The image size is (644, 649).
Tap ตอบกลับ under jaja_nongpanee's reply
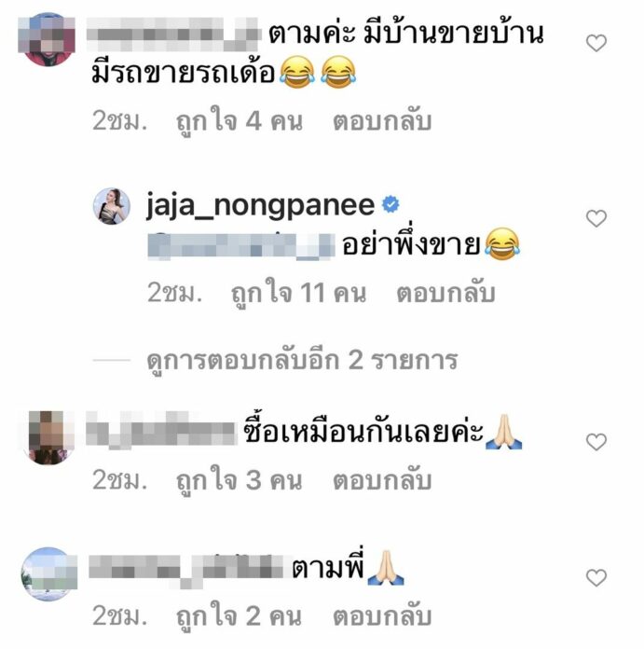(x=445, y=293)
